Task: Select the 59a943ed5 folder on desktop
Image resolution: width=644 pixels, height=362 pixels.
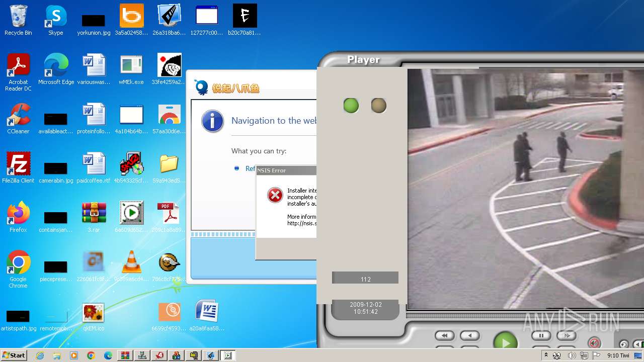Action: 169,168
